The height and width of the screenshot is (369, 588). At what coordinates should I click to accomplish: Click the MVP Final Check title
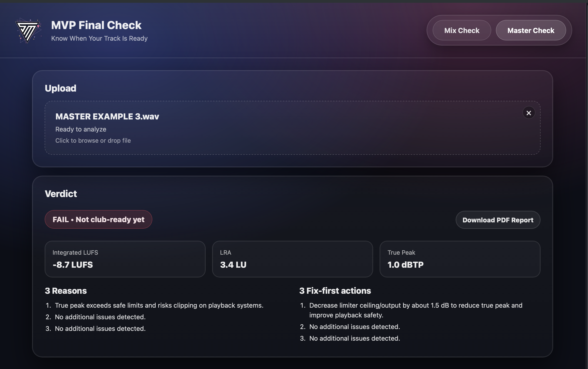96,25
